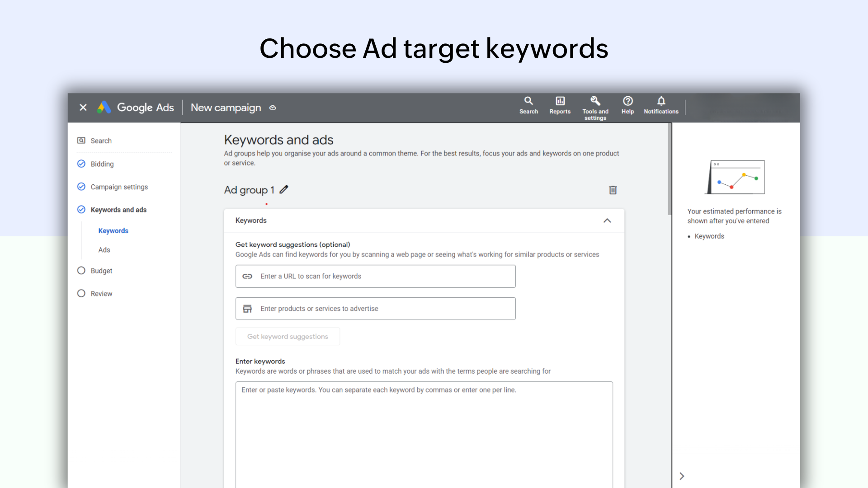868x488 pixels.
Task: Click products or services input field
Action: click(x=375, y=308)
